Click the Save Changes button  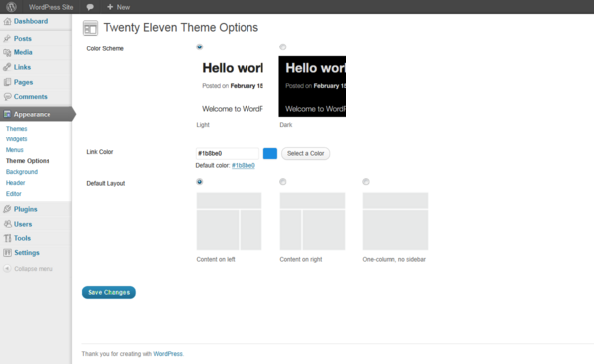coord(109,292)
